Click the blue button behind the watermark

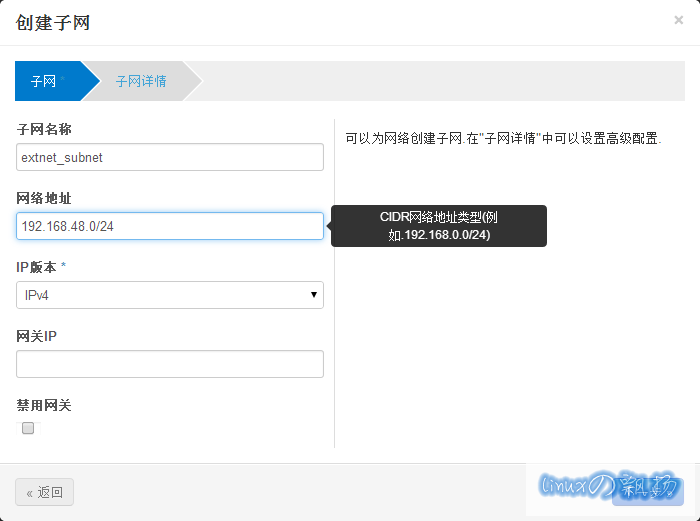pos(648,492)
